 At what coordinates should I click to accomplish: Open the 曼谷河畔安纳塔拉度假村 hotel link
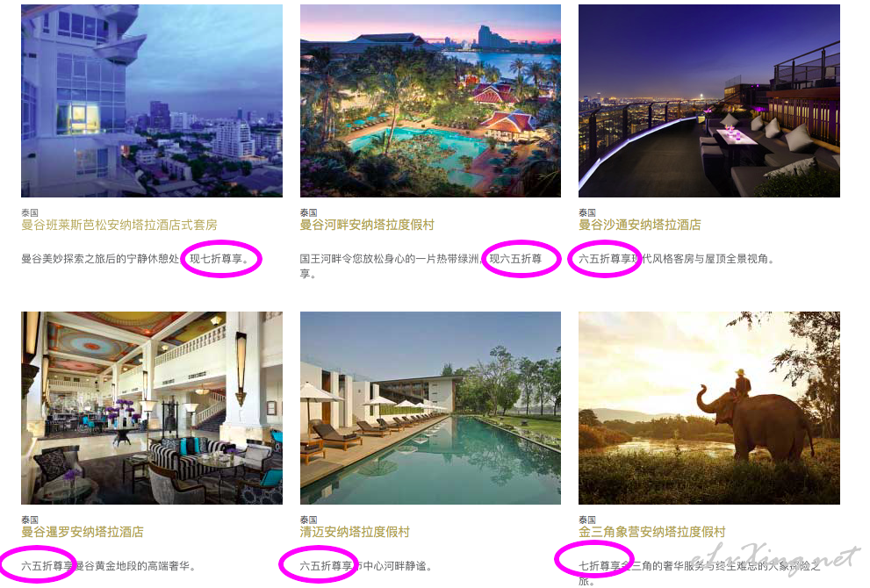pyautogui.click(x=367, y=226)
